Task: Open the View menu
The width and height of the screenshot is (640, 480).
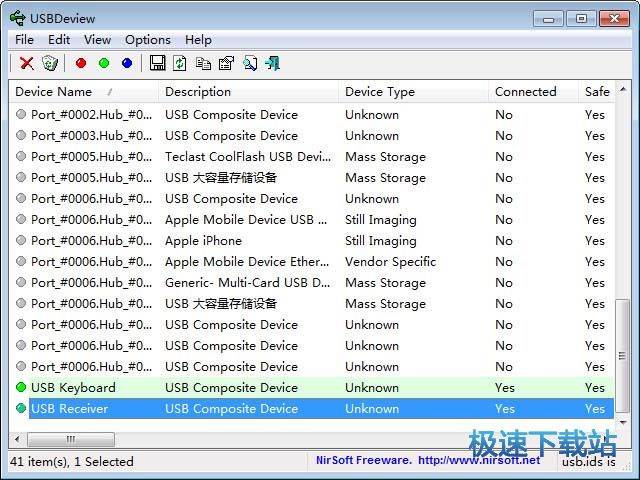Action: [x=97, y=39]
